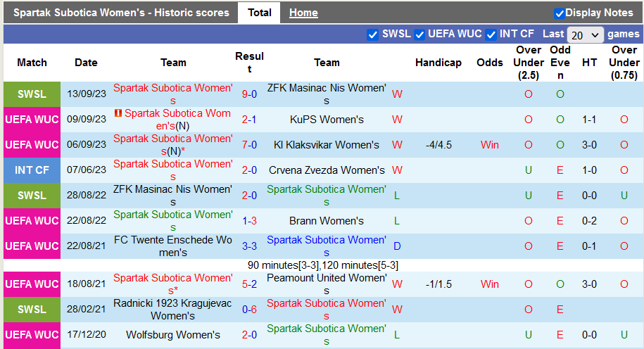Image resolution: width=644 pixels, height=349 pixels.
Task: Click the blue INT CF league badge
Action: [x=32, y=170]
